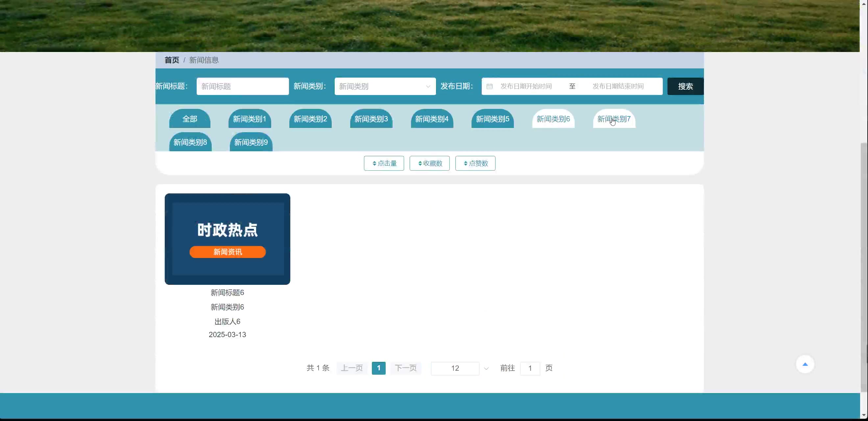Sort by 点赞数 button
Screen dimensions: 868x421
coord(475,163)
